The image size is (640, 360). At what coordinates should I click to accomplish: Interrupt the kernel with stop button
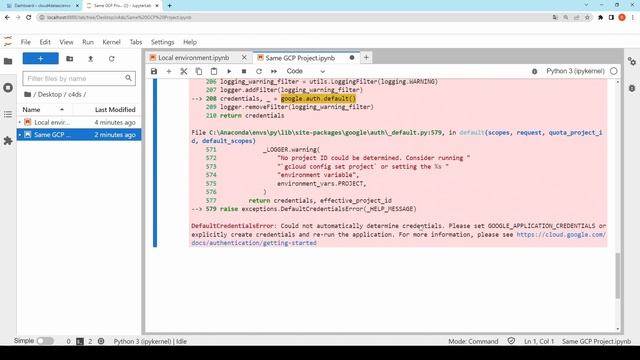(244, 71)
